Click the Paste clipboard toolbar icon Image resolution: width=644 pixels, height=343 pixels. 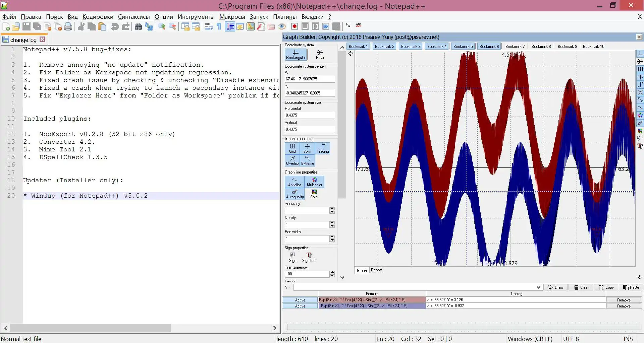(x=102, y=27)
